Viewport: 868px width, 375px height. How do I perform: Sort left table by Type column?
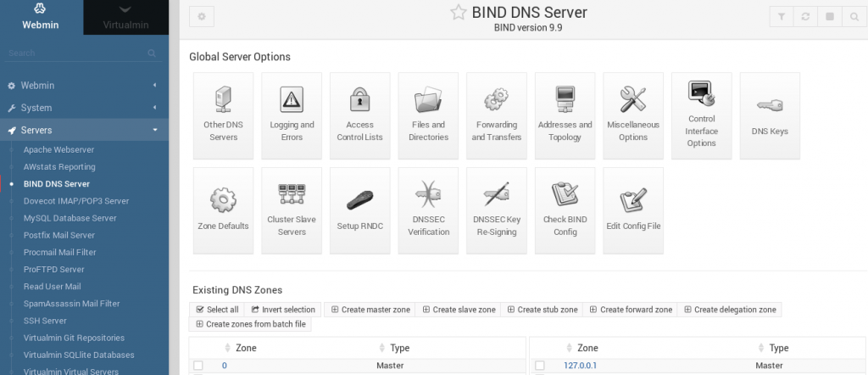(x=393, y=348)
